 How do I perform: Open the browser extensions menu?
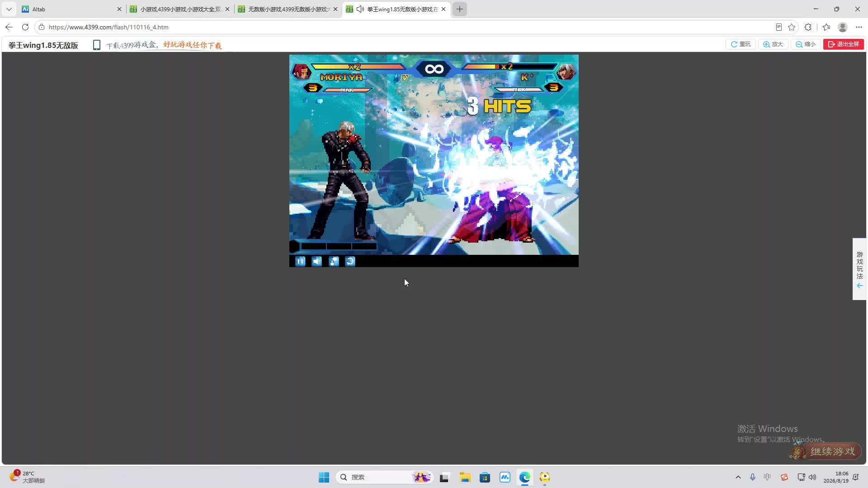808,27
